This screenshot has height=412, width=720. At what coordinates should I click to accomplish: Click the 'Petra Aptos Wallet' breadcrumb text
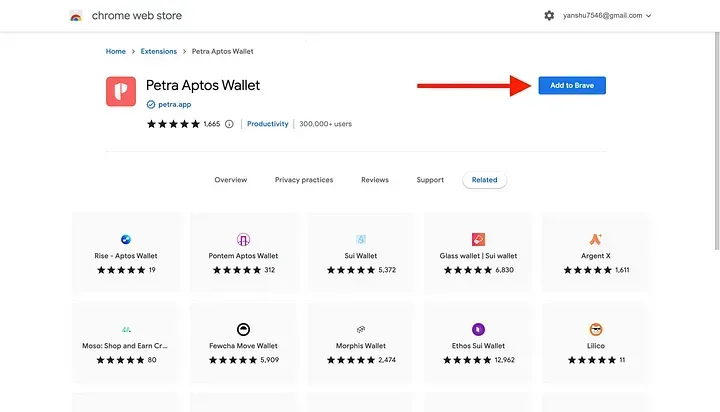tap(223, 51)
